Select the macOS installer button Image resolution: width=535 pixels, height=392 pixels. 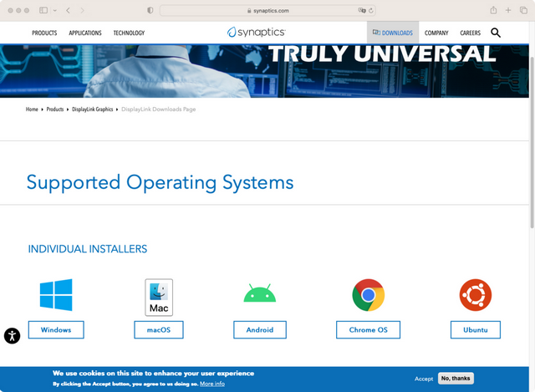coord(159,329)
